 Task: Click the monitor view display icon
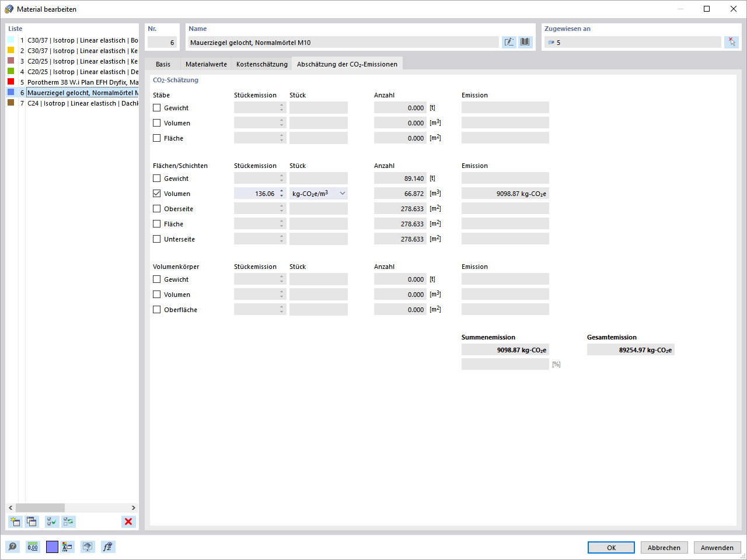point(88,547)
